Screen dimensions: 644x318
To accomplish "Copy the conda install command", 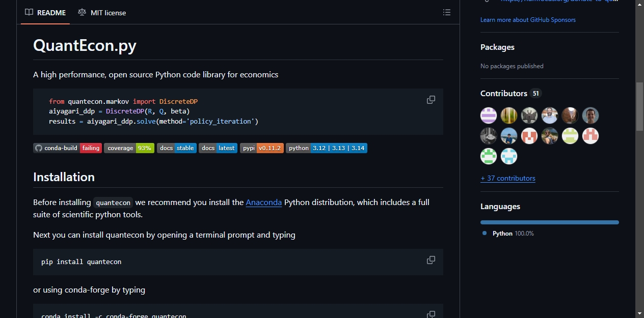I will pyautogui.click(x=431, y=314).
